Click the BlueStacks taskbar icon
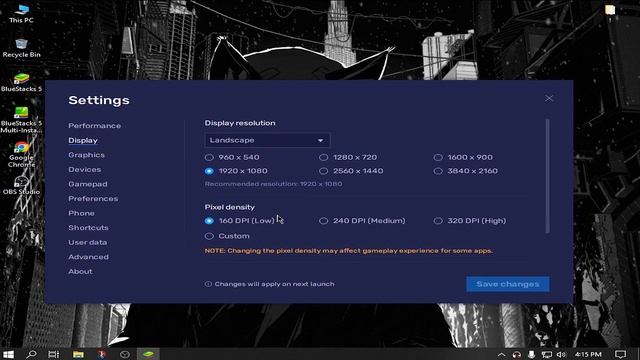The image size is (640, 360). 148,354
